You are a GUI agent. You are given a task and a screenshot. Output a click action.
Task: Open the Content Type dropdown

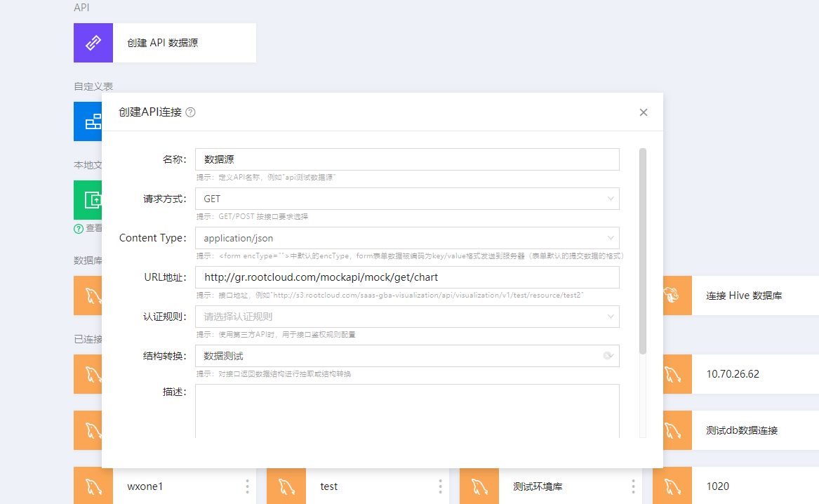[610, 238]
